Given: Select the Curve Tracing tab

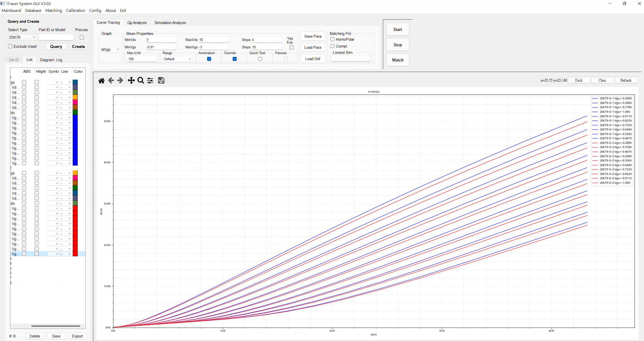Looking at the screenshot, I should (x=108, y=22).
